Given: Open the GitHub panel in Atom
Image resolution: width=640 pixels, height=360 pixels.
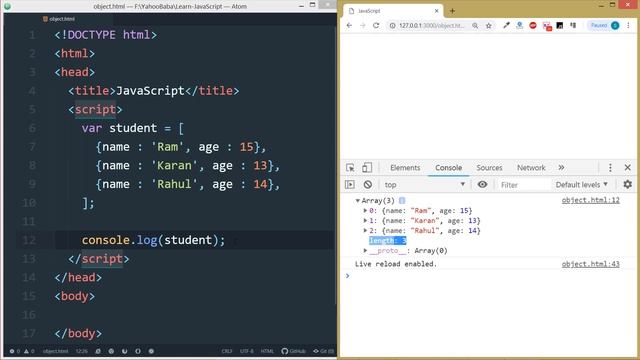Looking at the screenshot, I should point(293,351).
